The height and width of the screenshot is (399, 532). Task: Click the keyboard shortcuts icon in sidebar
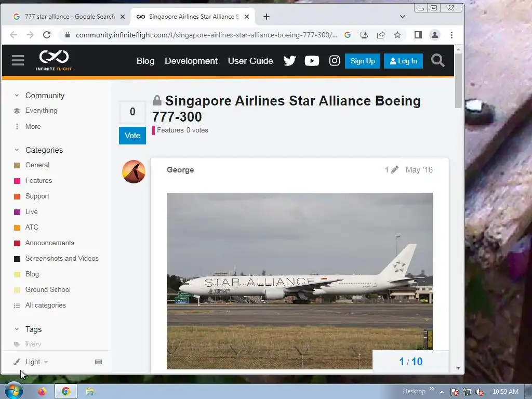(98, 362)
